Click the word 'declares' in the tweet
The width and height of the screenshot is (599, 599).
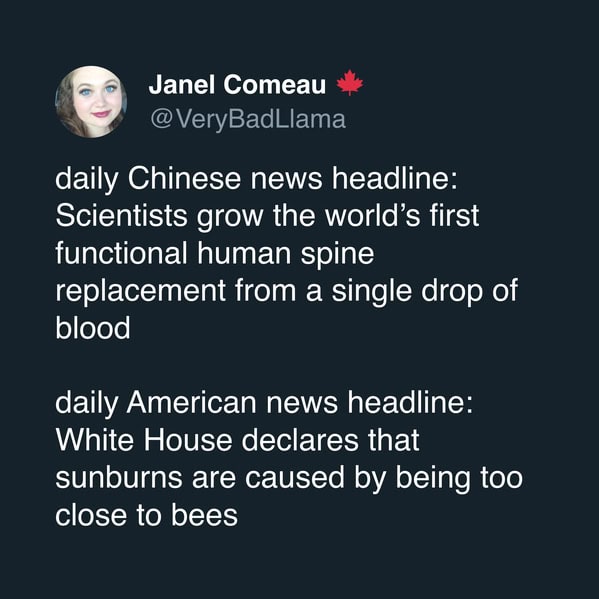point(300,440)
